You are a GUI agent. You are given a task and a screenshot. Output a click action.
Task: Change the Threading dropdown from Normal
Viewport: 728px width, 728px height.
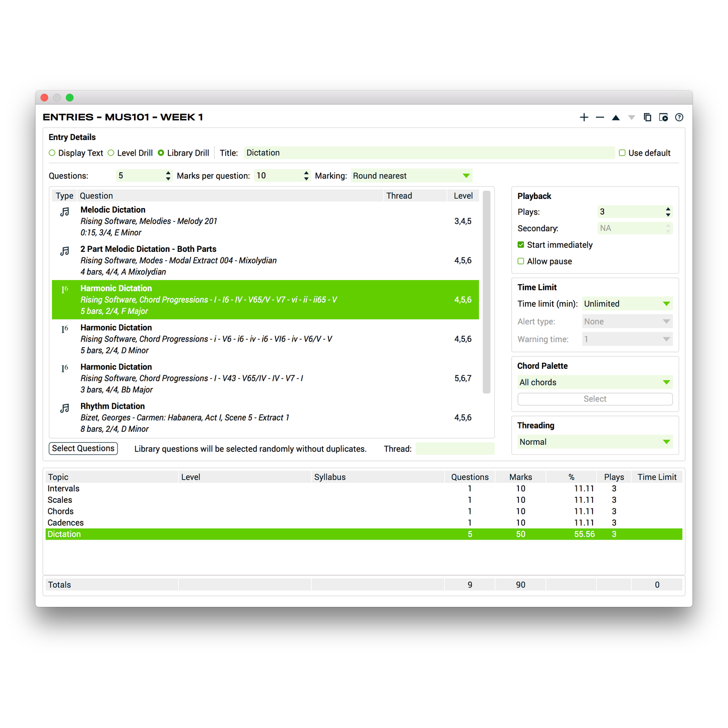click(x=666, y=442)
